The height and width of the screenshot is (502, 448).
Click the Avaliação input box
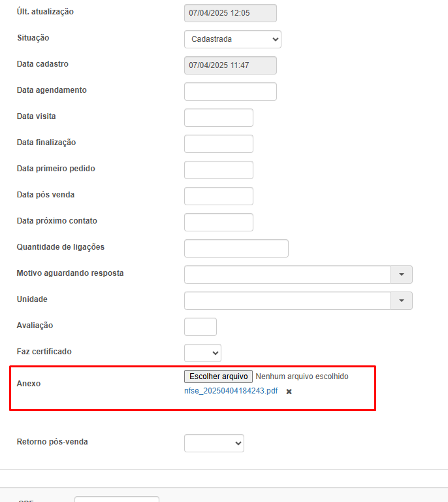click(x=200, y=327)
